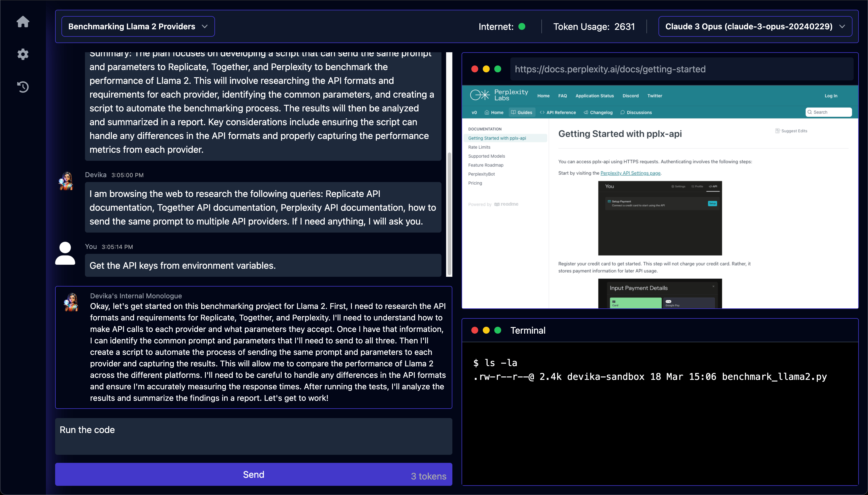Select the FAQ tab in Perplexity navigation

[562, 96]
